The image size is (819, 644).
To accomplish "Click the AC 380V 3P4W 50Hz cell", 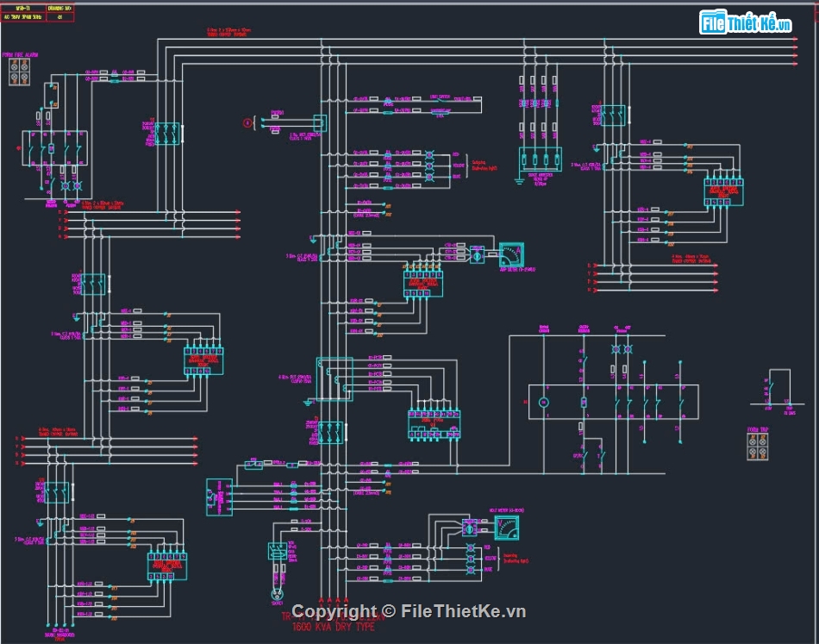I will [23, 17].
